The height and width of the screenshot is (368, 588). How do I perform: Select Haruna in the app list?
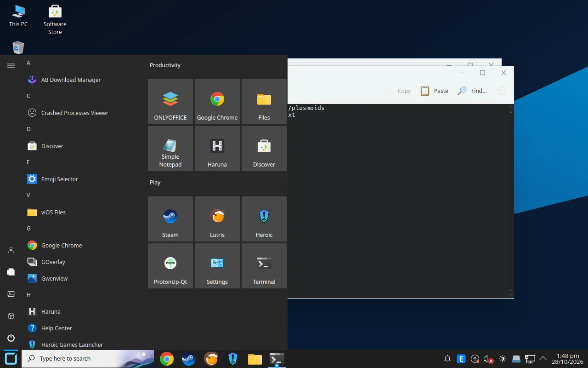click(83, 311)
